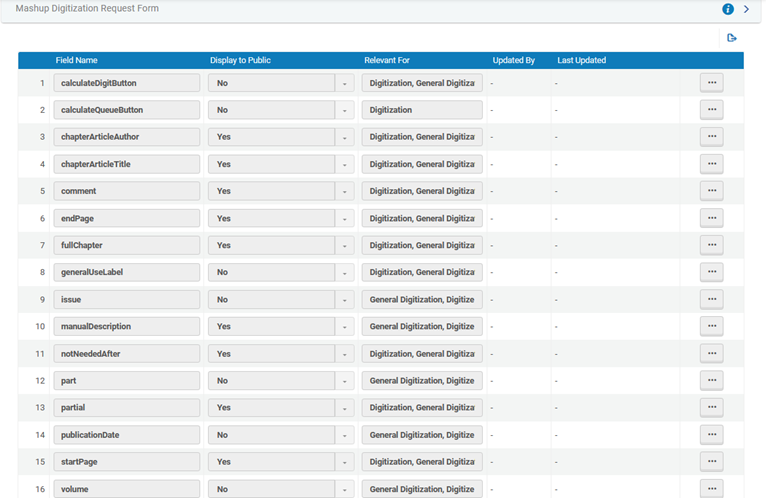
Task: Open row actions menu for comment
Action: (x=712, y=191)
